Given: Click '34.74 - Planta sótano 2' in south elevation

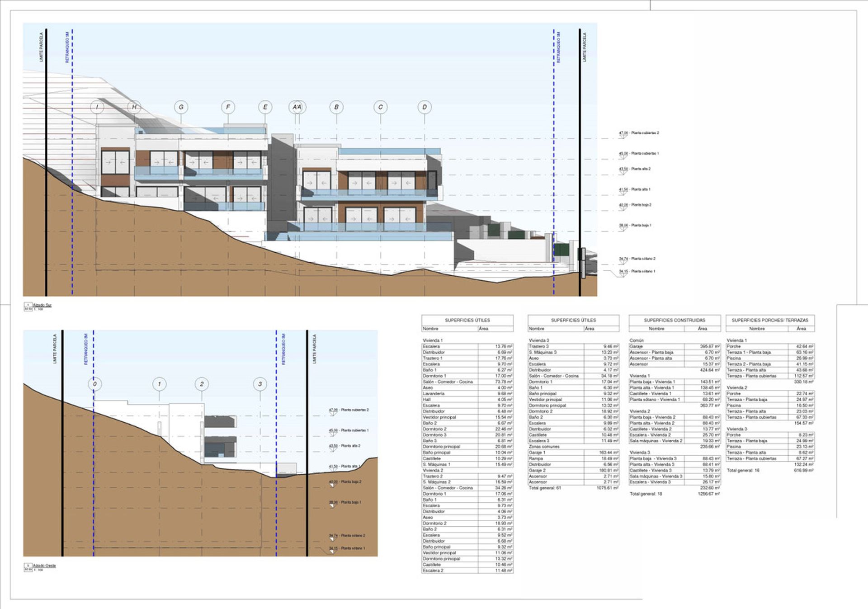Looking at the screenshot, I should coord(637,259).
